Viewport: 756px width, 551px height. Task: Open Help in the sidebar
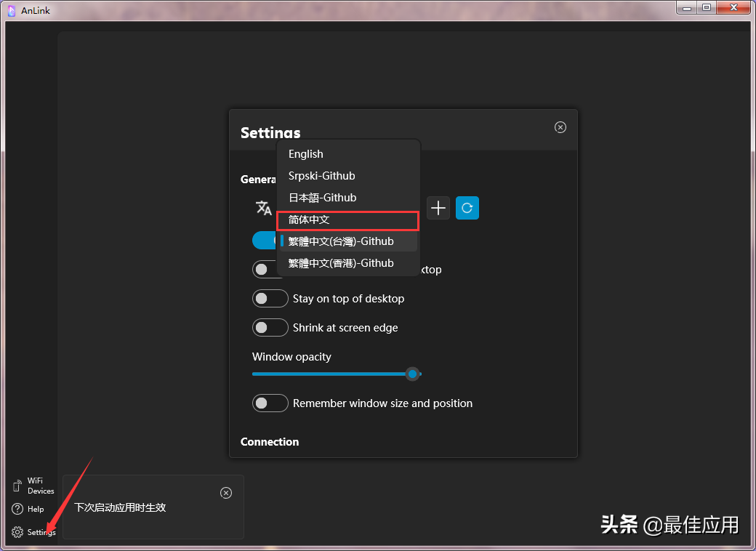(x=28, y=509)
